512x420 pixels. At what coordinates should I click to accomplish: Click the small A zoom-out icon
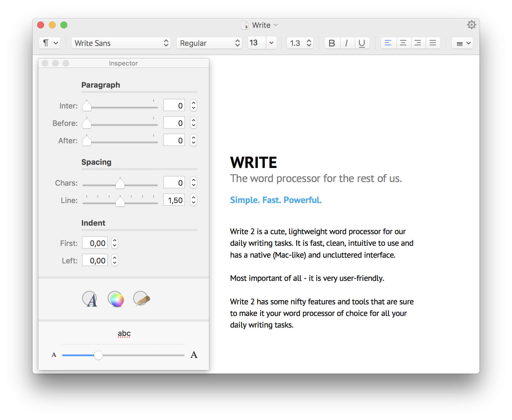pos(54,355)
